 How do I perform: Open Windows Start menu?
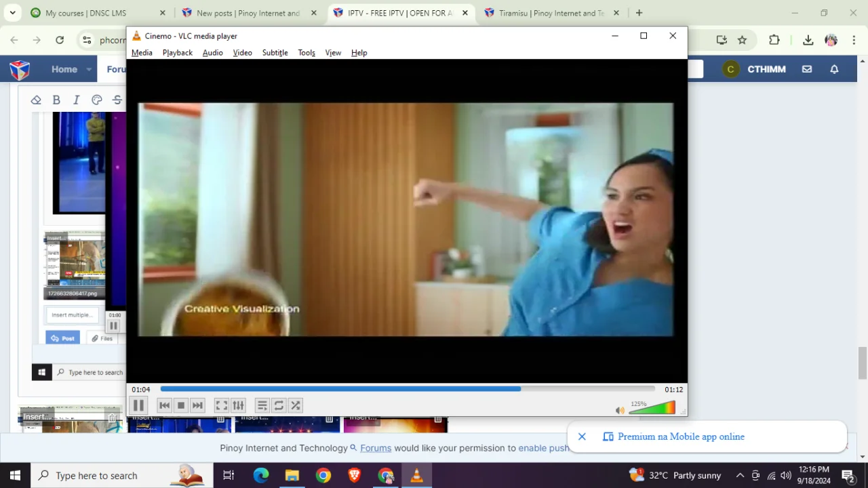15,475
